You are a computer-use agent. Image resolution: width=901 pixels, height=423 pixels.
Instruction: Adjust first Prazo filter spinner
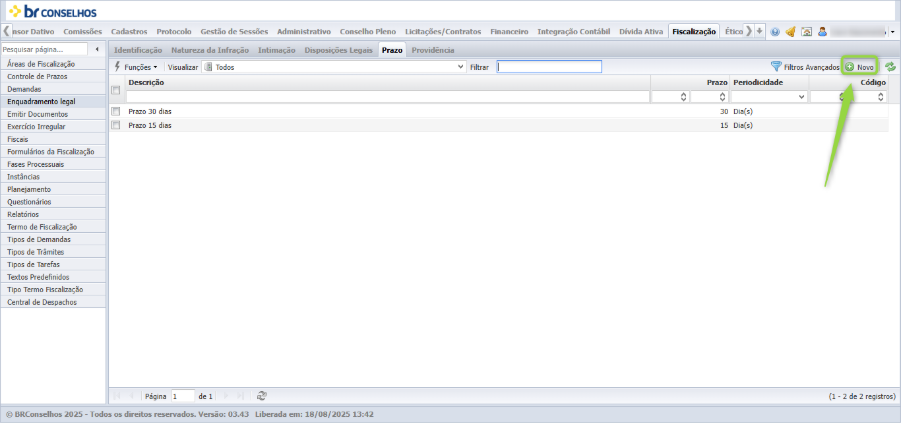(x=683, y=98)
